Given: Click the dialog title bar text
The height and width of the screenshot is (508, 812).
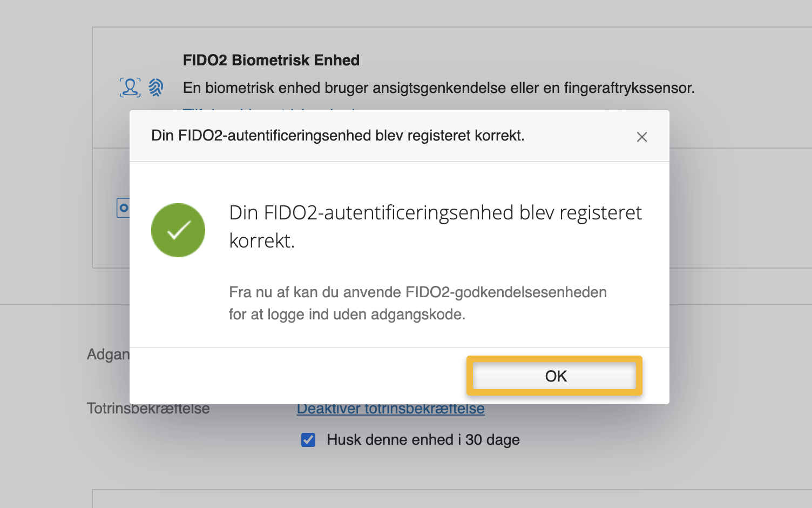Looking at the screenshot, I should click(x=337, y=136).
